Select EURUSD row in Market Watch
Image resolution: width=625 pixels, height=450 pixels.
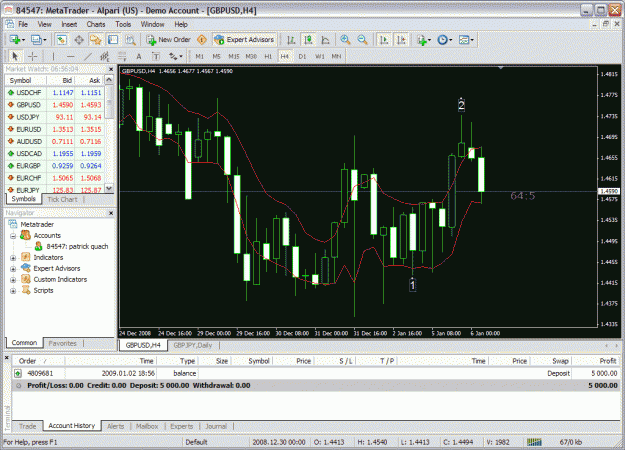[55, 129]
